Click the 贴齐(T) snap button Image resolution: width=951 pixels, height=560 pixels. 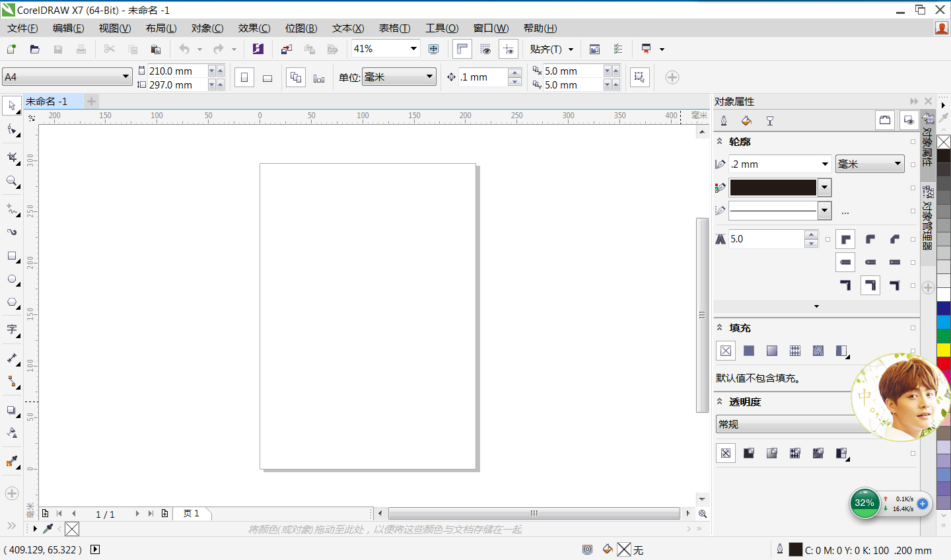coord(546,49)
